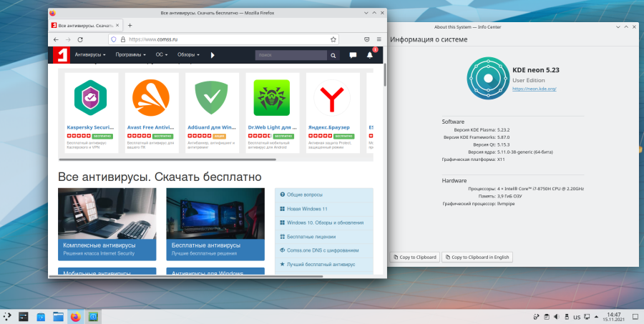Open System Settings from taskbar

pos(24,317)
